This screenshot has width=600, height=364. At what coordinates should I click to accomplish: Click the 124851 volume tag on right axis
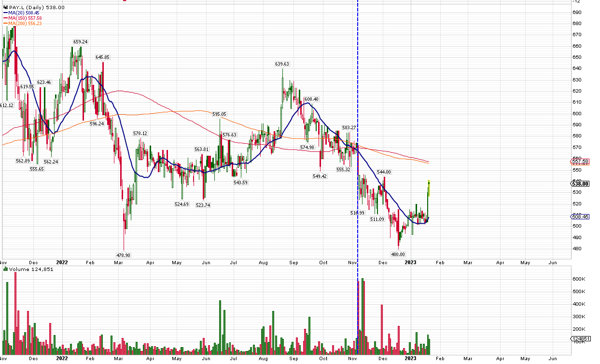[581, 339]
